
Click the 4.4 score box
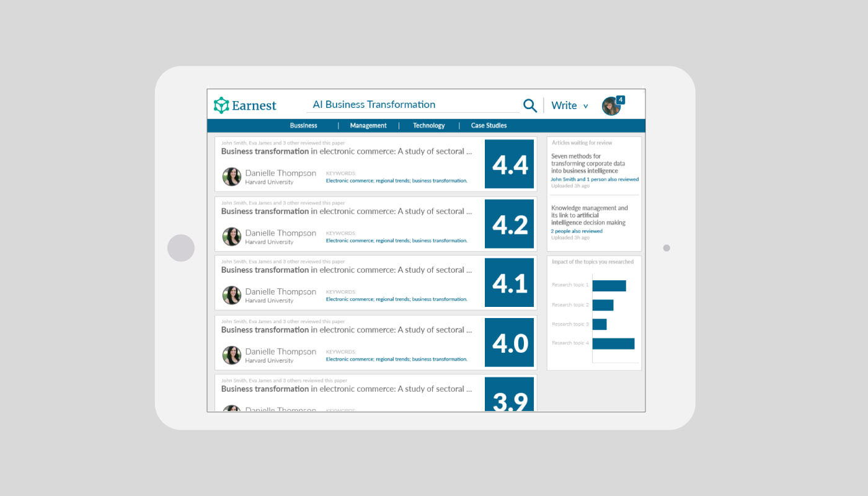510,164
